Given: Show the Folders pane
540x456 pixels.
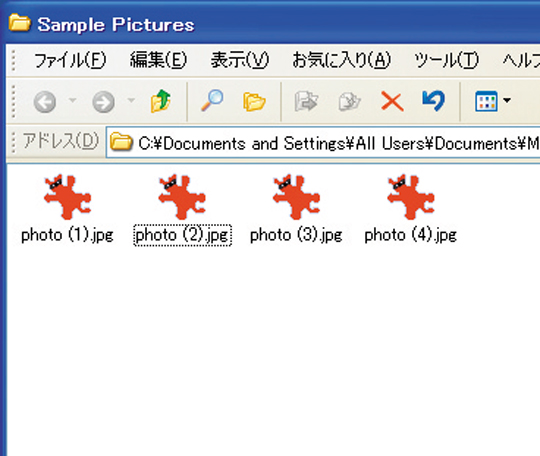Looking at the screenshot, I should (254, 102).
